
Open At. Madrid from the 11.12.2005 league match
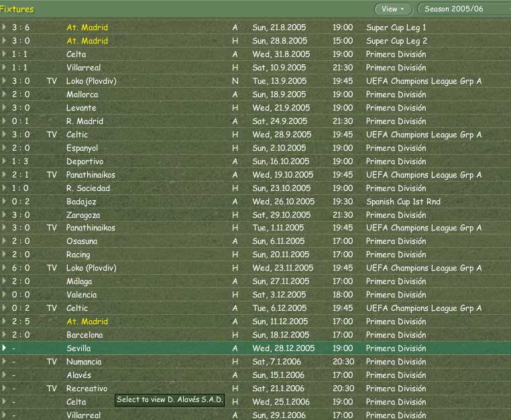pyautogui.click(x=87, y=322)
